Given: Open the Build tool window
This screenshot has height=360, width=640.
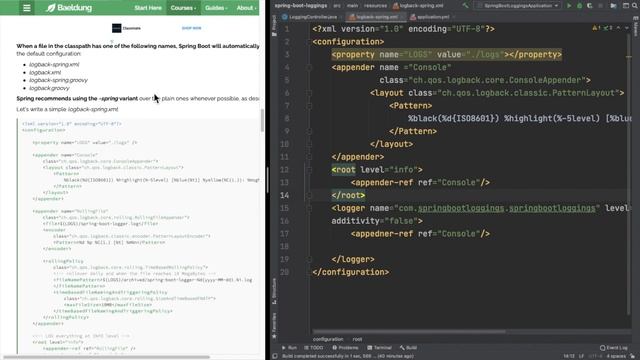Looking at the screenshot, I should (x=408, y=348).
